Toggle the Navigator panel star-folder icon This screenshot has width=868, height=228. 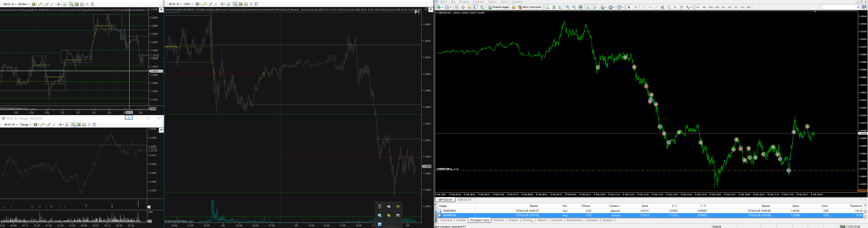coord(469,7)
